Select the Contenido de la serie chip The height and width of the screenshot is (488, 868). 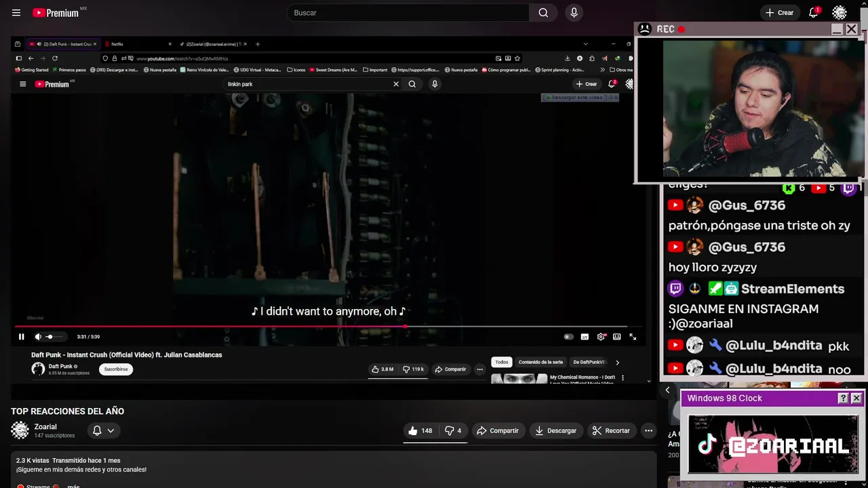[x=540, y=362]
